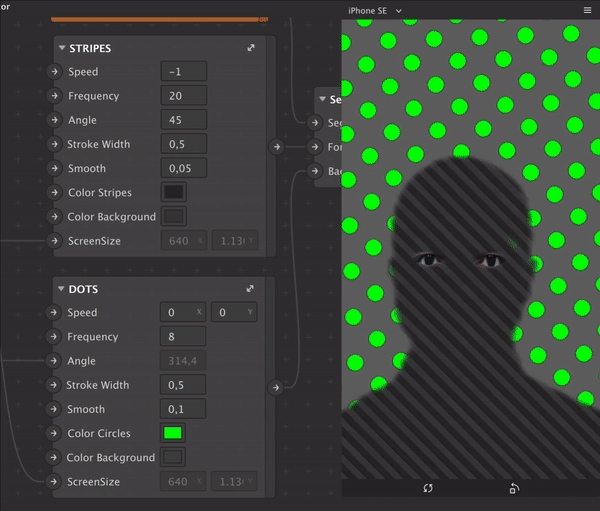Click the STRIPES patch output port
Viewport: 600px width, 511px height.
(x=277, y=147)
